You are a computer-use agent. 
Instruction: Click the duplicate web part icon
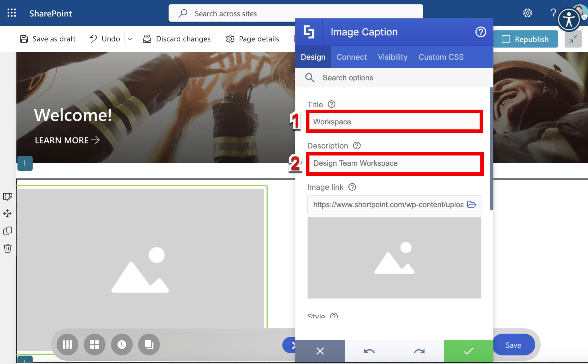pyautogui.click(x=8, y=231)
